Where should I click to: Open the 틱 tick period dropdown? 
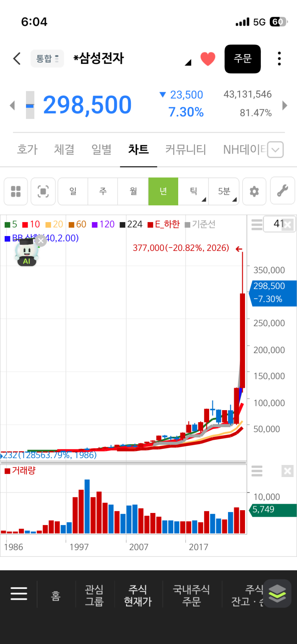193,191
